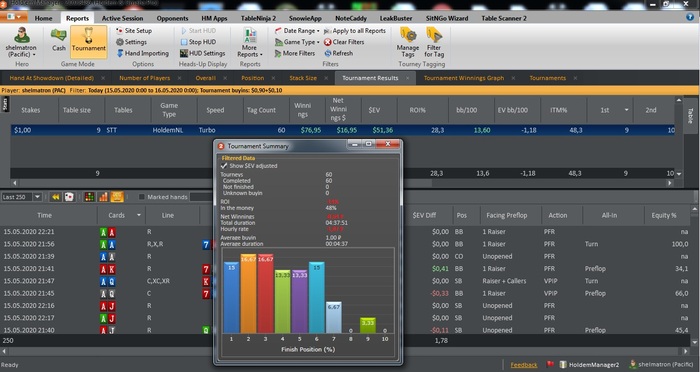Switch to Tournament Winnings Graph tab

pyautogui.click(x=464, y=78)
